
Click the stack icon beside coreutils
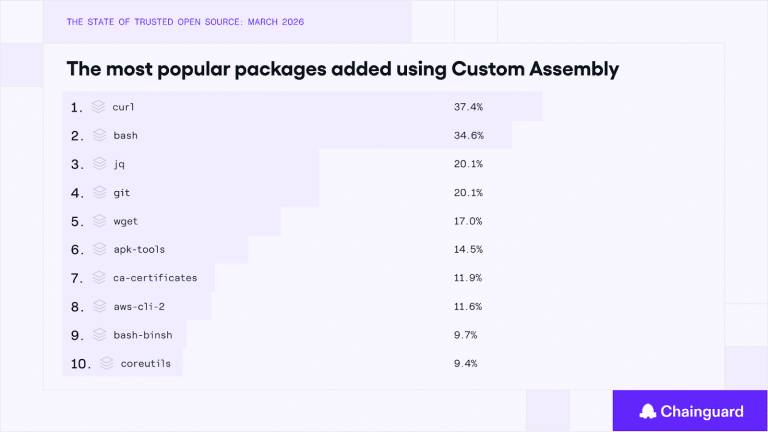coord(106,363)
